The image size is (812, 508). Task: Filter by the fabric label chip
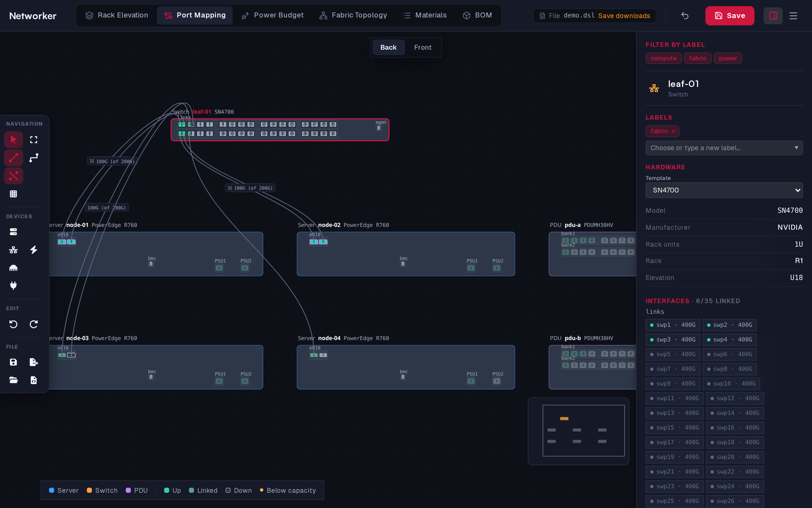coord(698,58)
